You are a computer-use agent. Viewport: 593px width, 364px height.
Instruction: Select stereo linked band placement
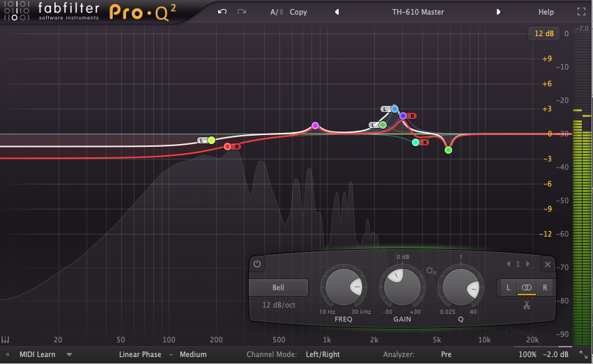[x=527, y=287]
